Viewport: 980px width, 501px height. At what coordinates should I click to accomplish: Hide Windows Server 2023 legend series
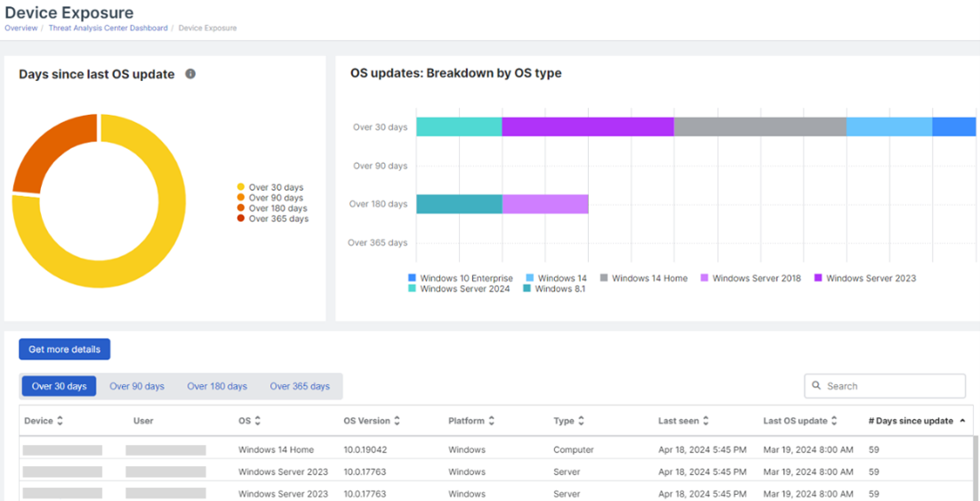click(x=864, y=278)
